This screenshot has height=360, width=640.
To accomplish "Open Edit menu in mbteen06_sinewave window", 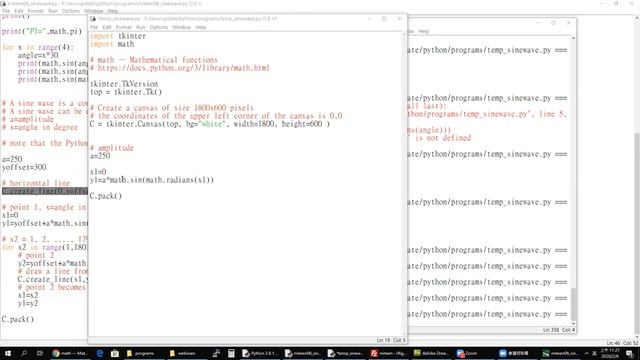I will (19, 11).
